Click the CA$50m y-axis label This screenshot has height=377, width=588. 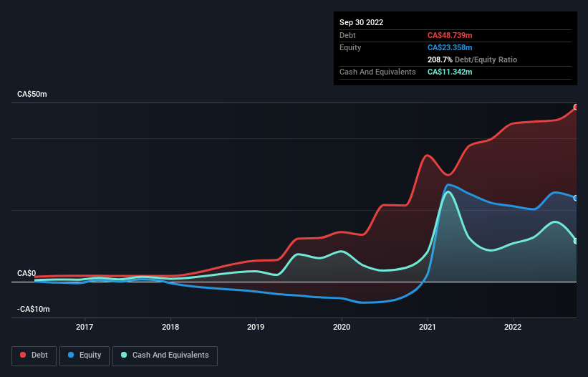[x=32, y=94]
